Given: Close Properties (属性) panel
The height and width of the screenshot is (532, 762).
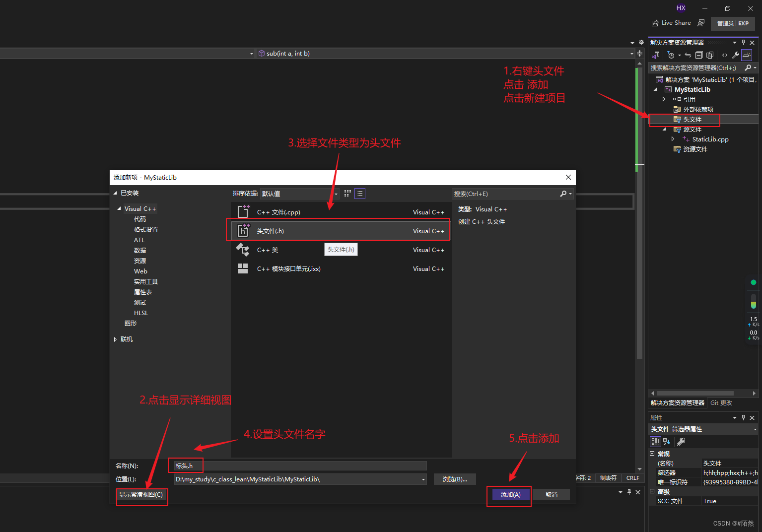Looking at the screenshot, I should [752, 418].
